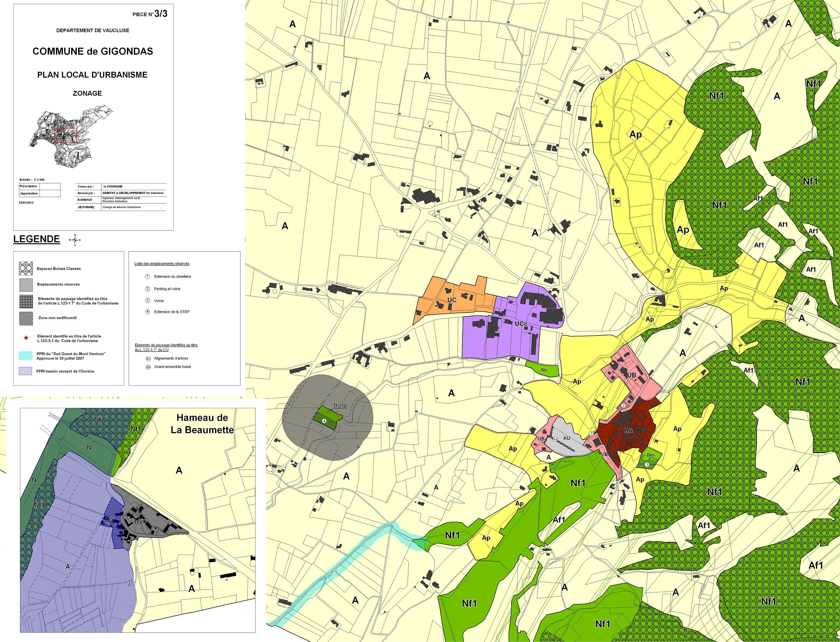The image size is (840, 642).
Task: Click the compass rose beside LEGENDE
Action: tap(75, 240)
